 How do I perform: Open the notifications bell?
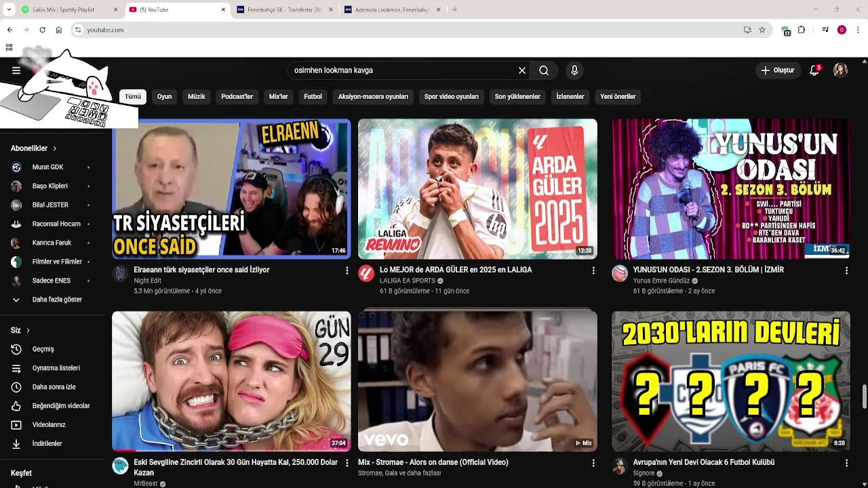click(x=814, y=70)
